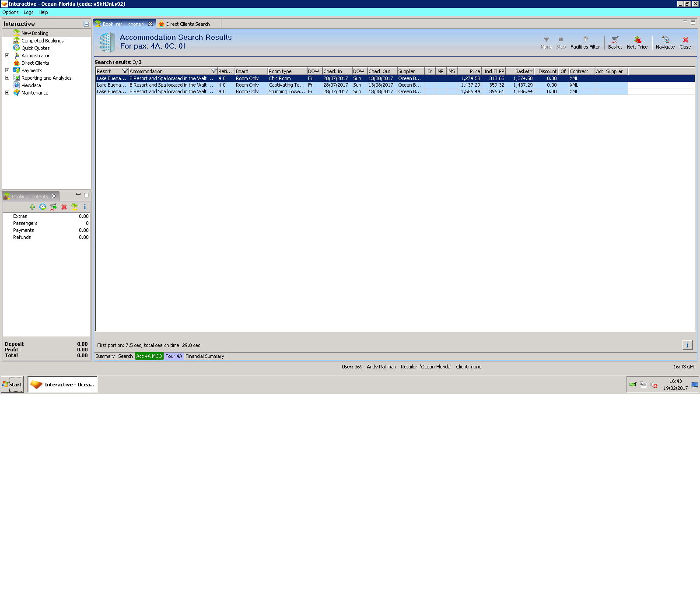Select the Book. ref.: <none> tab

[123, 24]
